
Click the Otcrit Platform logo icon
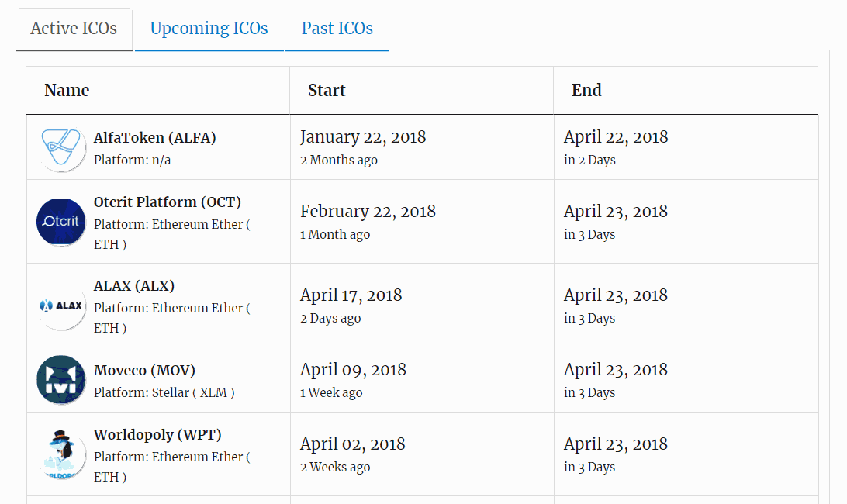[x=61, y=222]
